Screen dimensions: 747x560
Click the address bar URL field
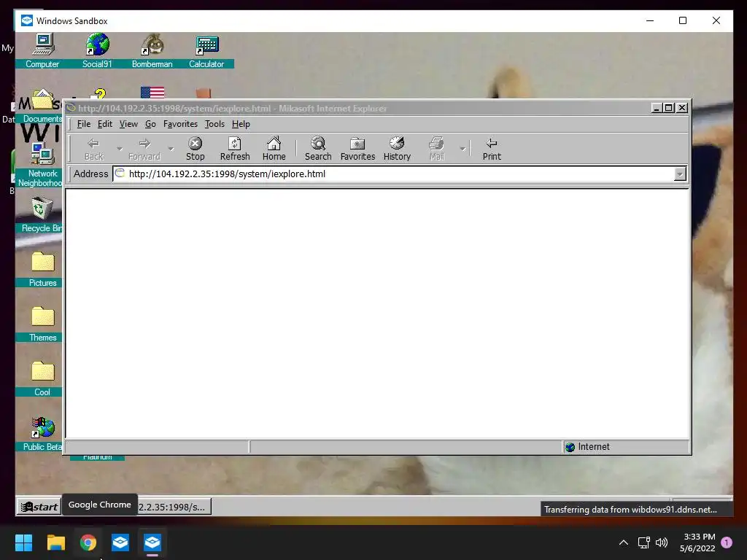393,174
